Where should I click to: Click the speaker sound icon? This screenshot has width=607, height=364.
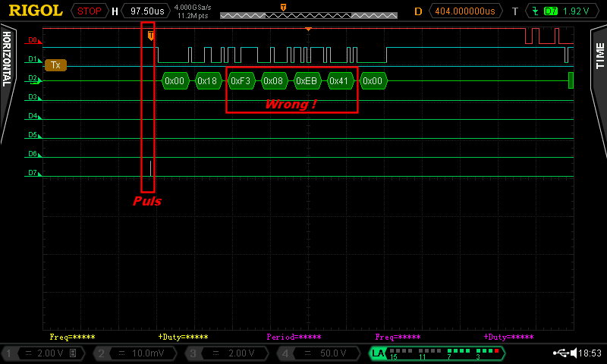coord(574,353)
